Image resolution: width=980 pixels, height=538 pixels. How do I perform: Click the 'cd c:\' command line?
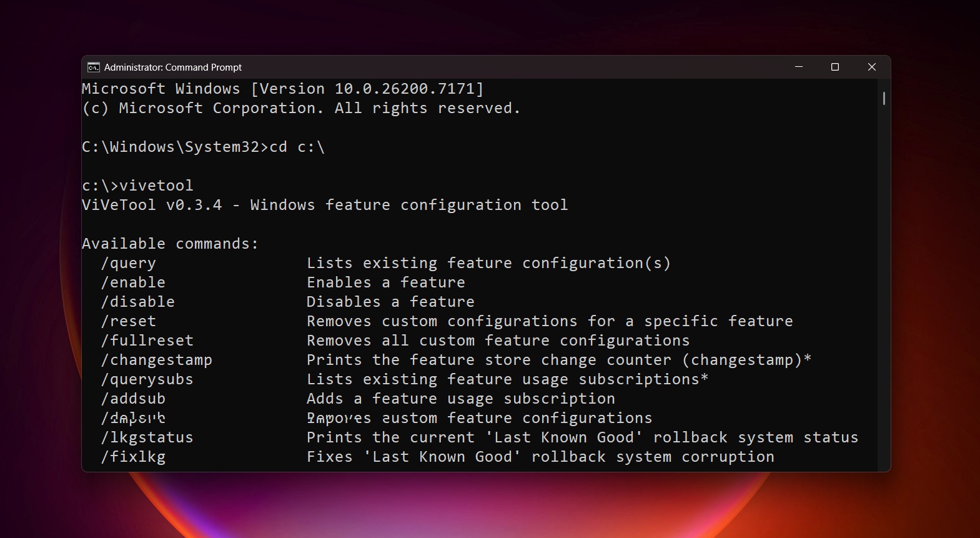[203, 147]
